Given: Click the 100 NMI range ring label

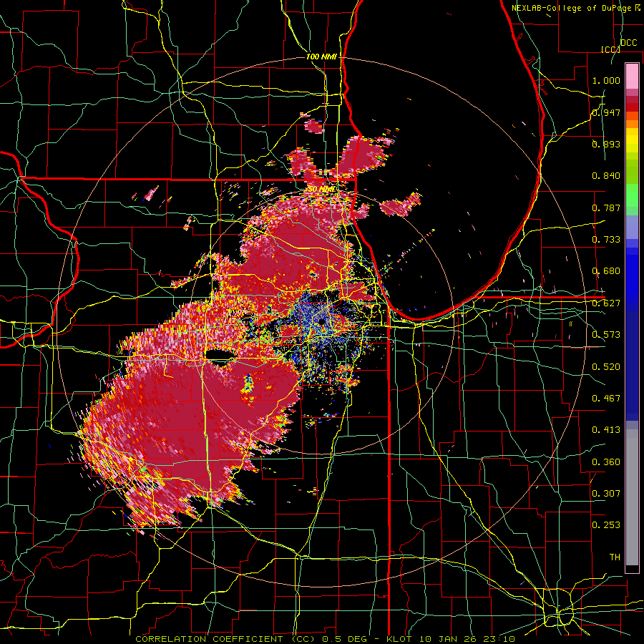Looking at the screenshot, I should click(x=321, y=57).
